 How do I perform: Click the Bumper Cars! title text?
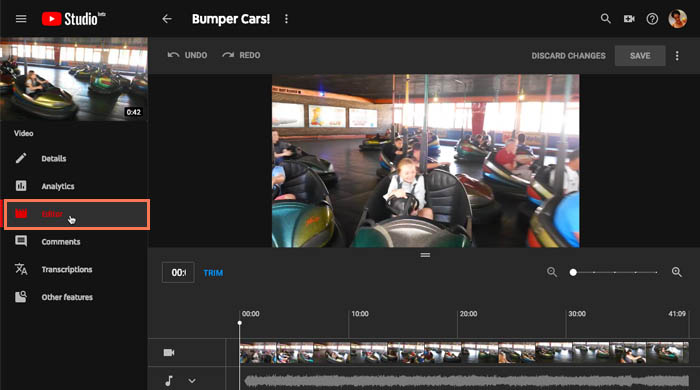pyautogui.click(x=231, y=19)
